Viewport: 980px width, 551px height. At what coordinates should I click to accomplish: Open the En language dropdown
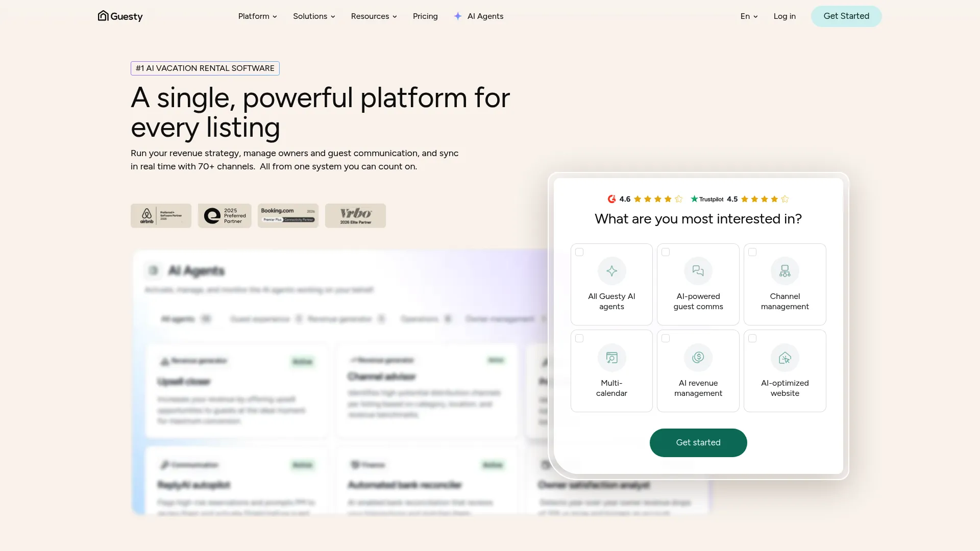[749, 16]
